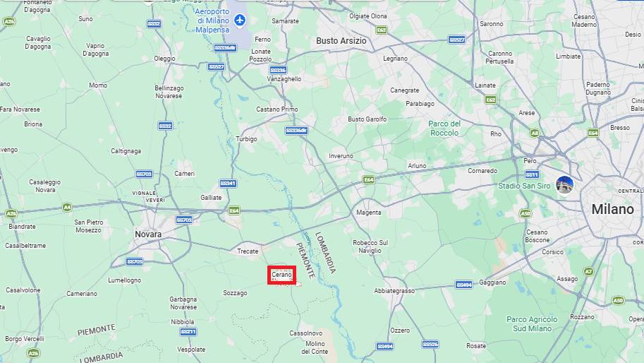Click the SS526 road shield

pos(430,344)
